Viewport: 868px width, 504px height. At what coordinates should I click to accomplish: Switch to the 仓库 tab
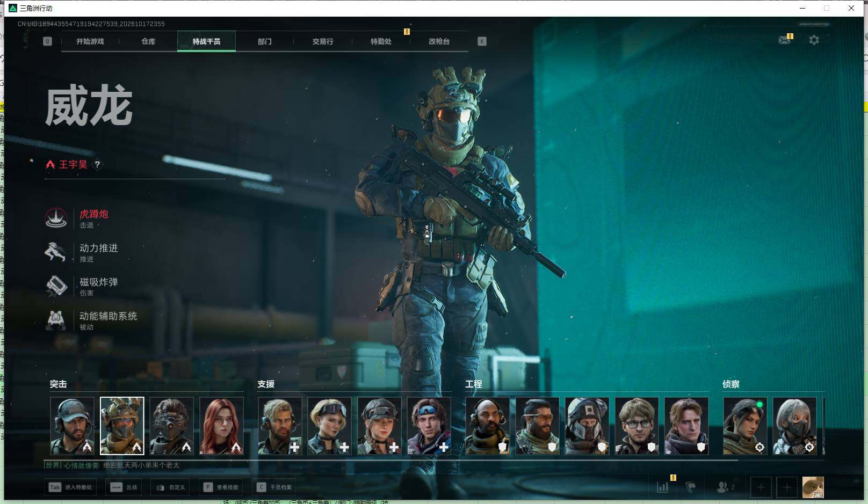148,41
